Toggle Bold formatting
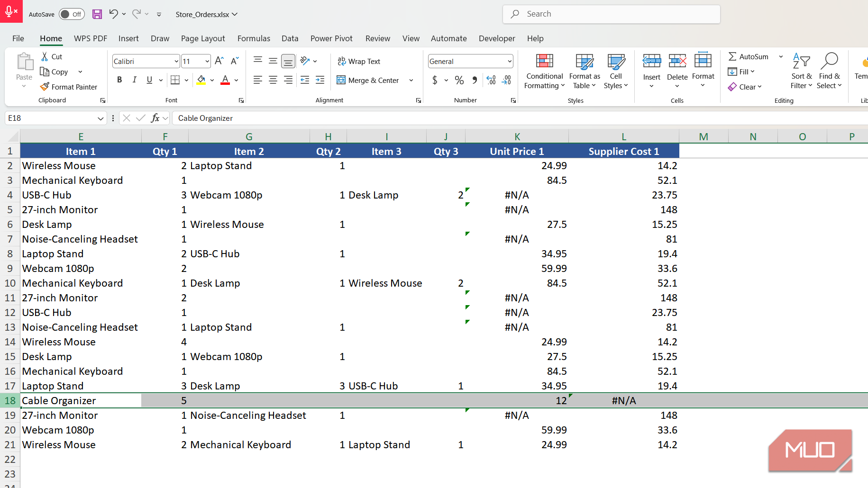Image resolution: width=868 pixels, height=488 pixels. point(119,80)
